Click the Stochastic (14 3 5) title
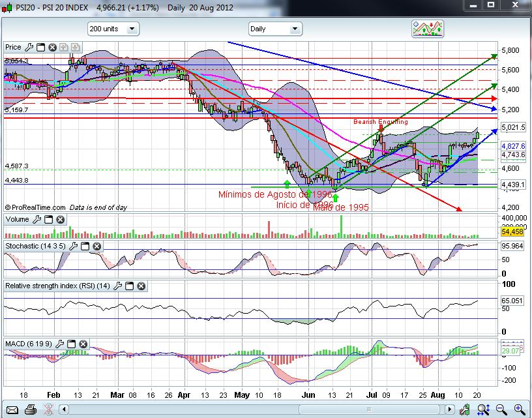532x418 pixels. tap(35, 246)
